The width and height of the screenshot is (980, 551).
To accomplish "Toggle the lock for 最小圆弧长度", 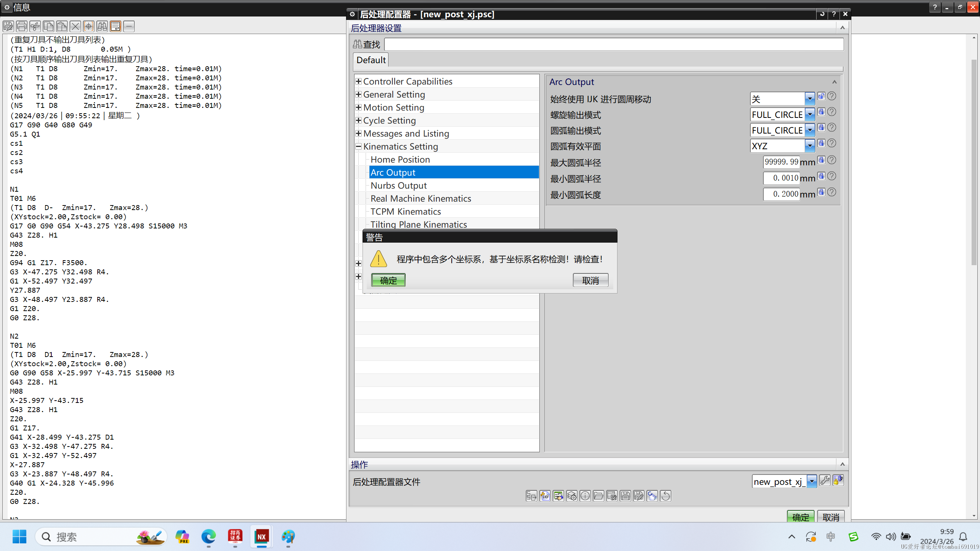I will [x=821, y=192].
